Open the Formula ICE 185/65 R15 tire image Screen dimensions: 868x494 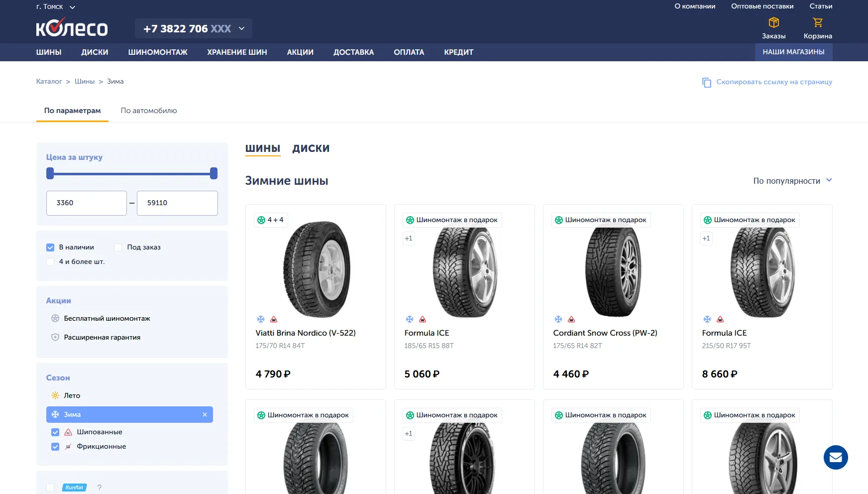tap(465, 269)
